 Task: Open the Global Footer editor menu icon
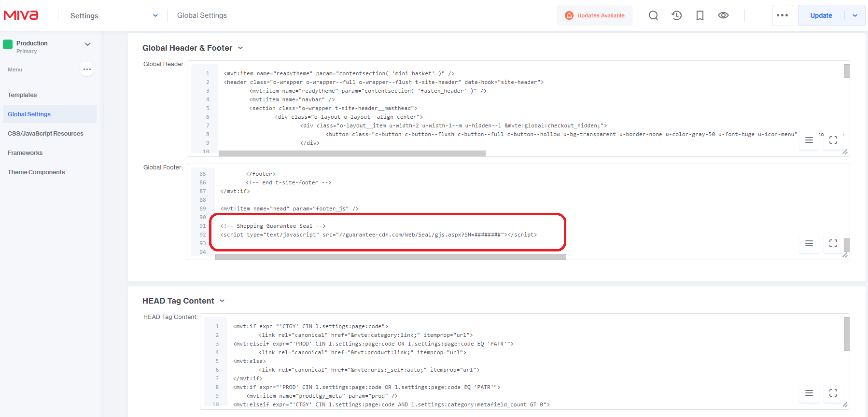click(809, 243)
